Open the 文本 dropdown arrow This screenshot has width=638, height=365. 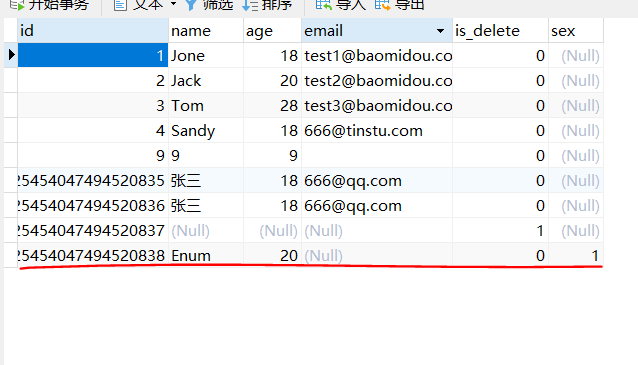pyautogui.click(x=173, y=4)
